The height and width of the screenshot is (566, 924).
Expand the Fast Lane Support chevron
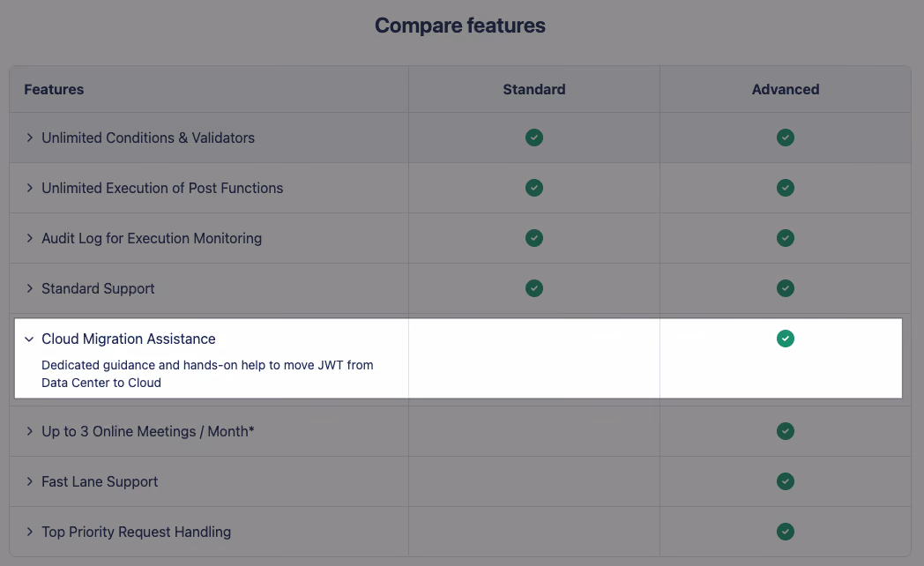tap(29, 481)
